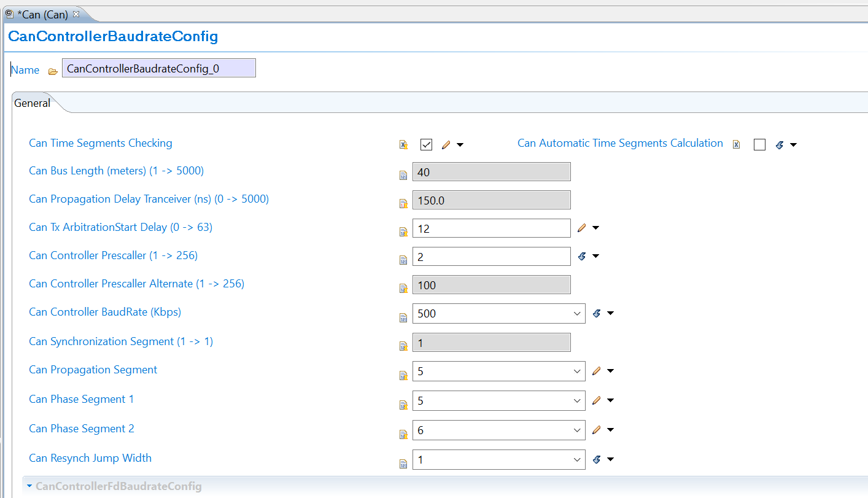Viewport: 868px width, 498px height.
Task: Click calculate icon beside Can Resynch Jump Width
Action: [x=596, y=459]
